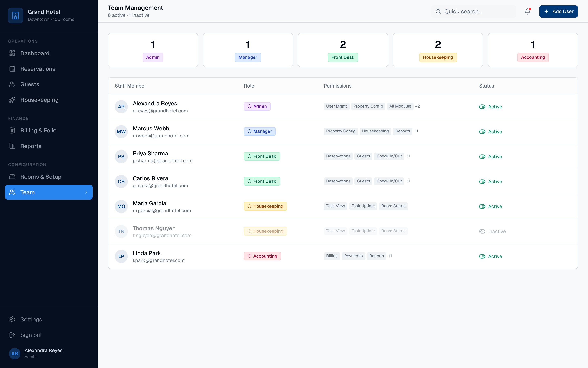Open the Dashboard menu item

[x=49, y=53]
